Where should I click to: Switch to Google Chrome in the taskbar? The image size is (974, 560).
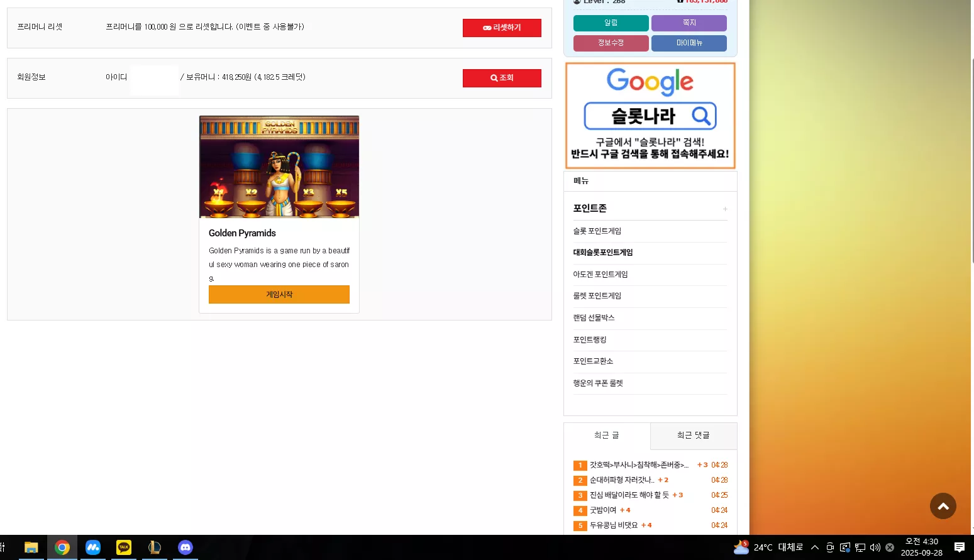(62, 547)
